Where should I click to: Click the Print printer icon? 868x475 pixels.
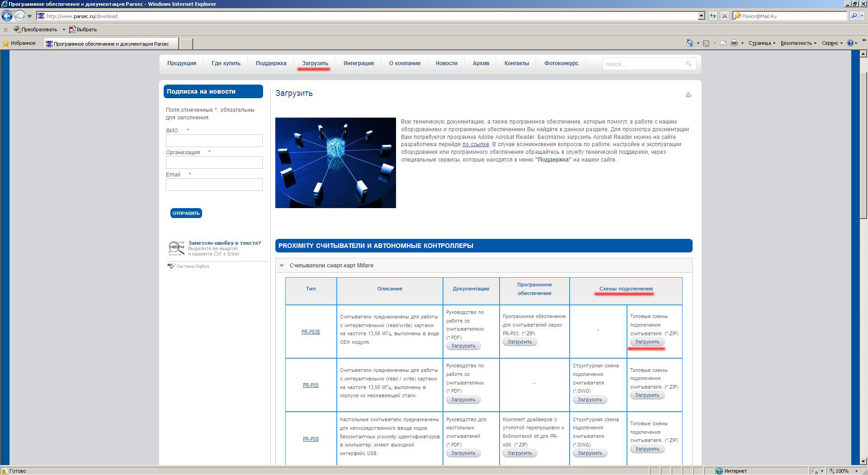tap(734, 43)
